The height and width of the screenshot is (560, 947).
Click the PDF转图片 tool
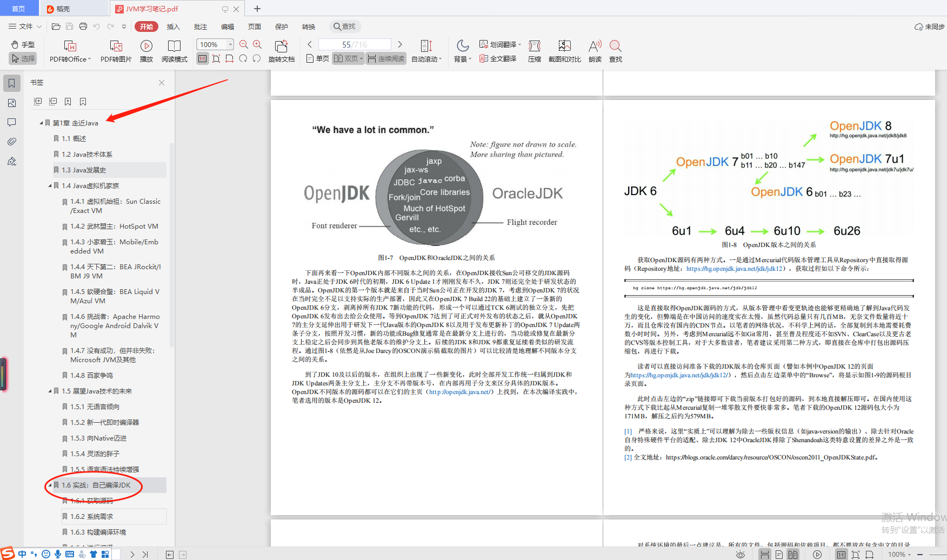coord(116,51)
